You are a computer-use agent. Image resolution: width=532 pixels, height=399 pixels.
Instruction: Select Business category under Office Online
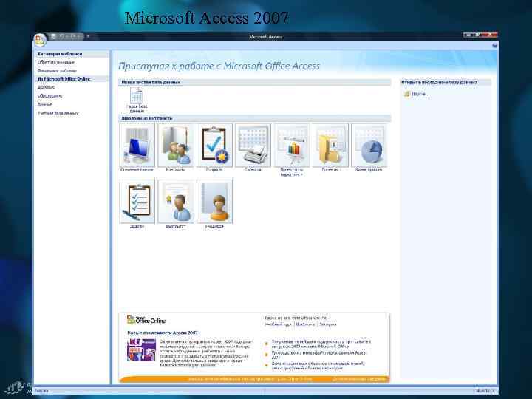(46, 87)
